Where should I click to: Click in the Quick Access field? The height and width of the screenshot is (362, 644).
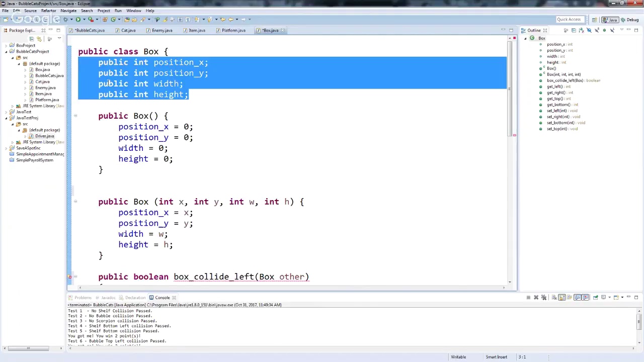click(569, 20)
